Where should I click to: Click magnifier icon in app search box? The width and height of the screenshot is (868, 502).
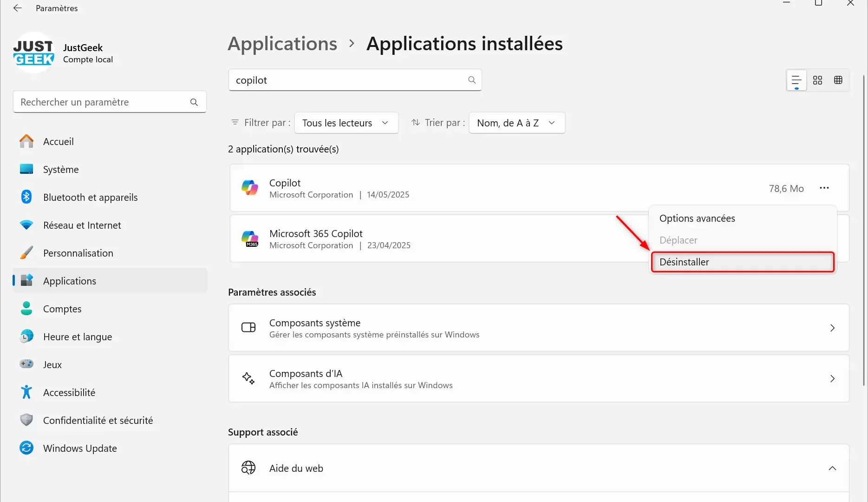(x=472, y=80)
